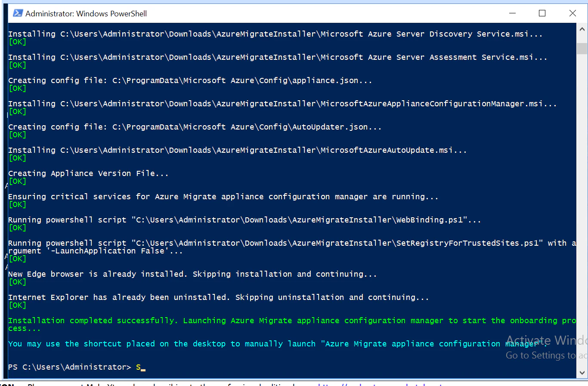Click the "MicrosoftAzureApplianceConfigurationManager.msi..." install line
Viewport: 588px width, 386px height.
(282, 104)
